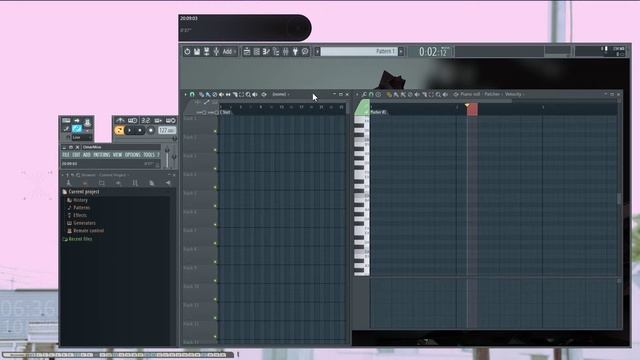The height and width of the screenshot is (360, 640).
Task: Select the playlist draw pencil tool
Action: coord(201,95)
